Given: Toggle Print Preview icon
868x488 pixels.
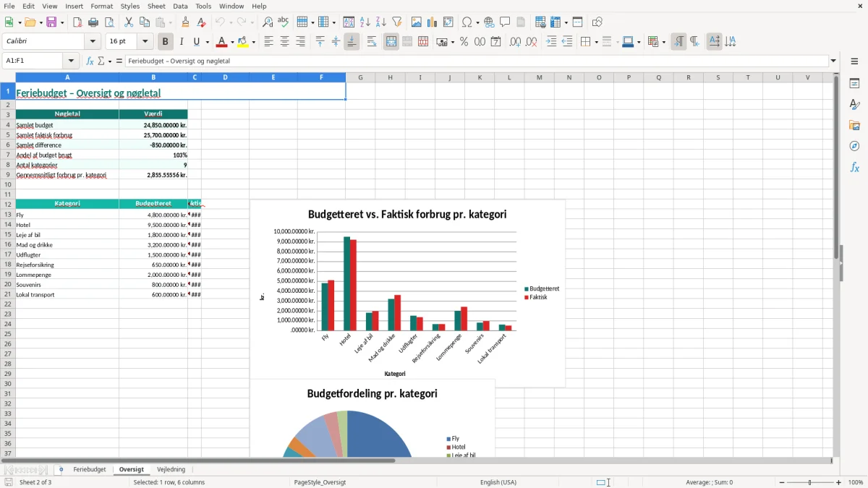Looking at the screenshot, I should [x=109, y=22].
